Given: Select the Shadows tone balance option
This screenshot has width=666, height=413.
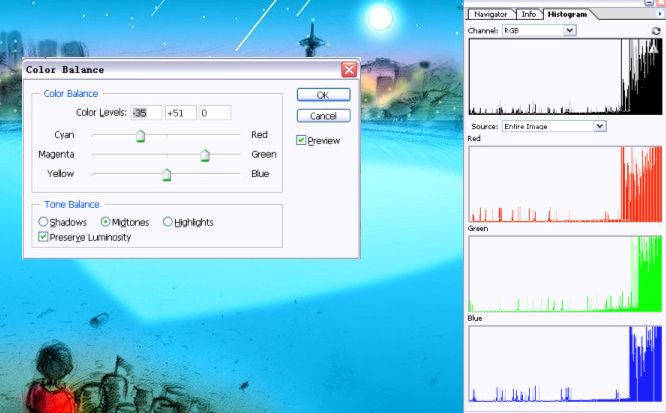Looking at the screenshot, I should [x=43, y=222].
